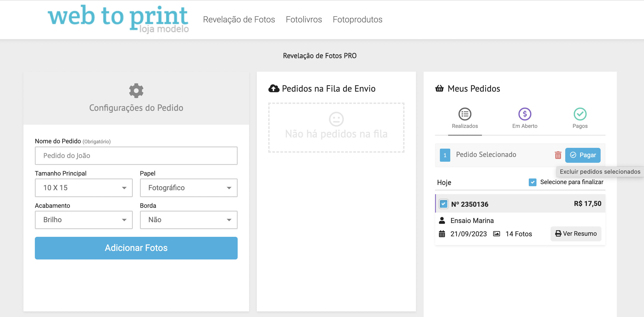This screenshot has height=317, width=644.
Task: Open the Papel Fotográfico dropdown
Action: click(188, 188)
